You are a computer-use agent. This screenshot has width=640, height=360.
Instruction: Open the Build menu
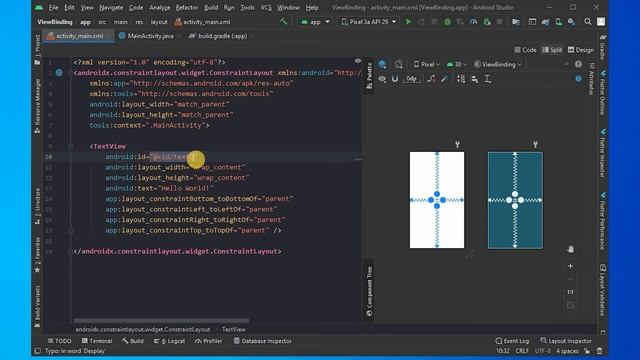click(x=211, y=7)
